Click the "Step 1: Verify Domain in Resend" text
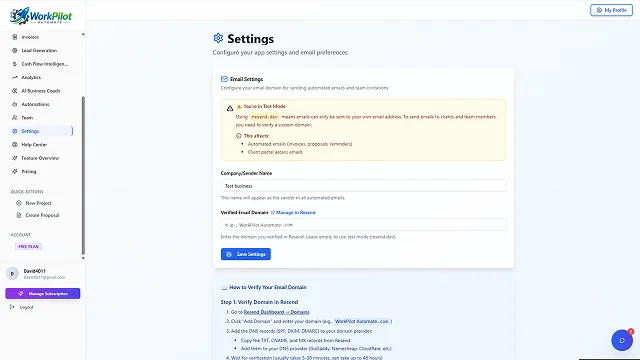Viewport: 640px width, 360px height. [259, 302]
